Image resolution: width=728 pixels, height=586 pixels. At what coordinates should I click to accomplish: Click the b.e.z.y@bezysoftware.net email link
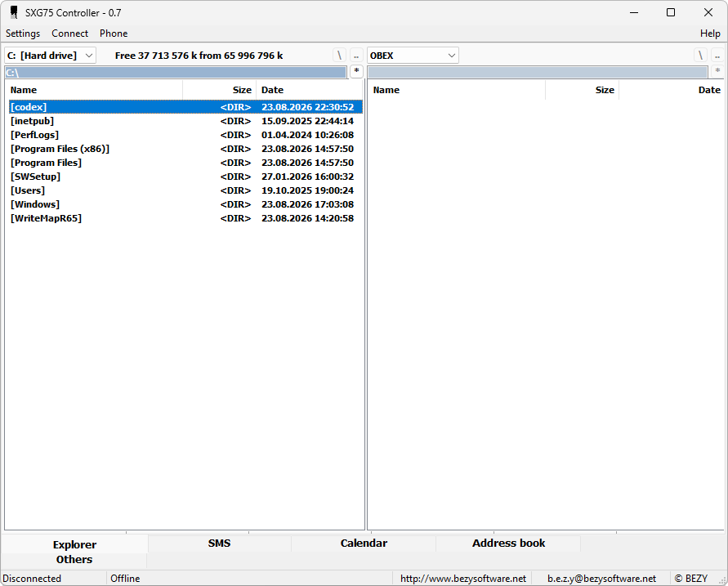point(601,579)
